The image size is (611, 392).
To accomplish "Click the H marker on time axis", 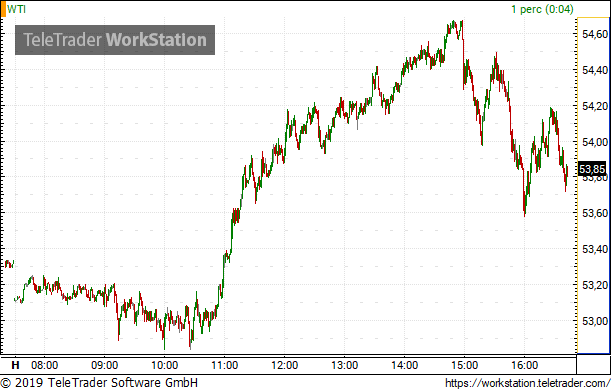I will tap(15, 366).
